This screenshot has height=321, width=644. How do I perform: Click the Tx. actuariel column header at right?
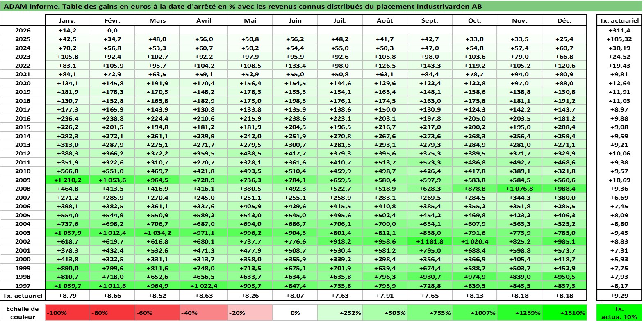pos(619,20)
